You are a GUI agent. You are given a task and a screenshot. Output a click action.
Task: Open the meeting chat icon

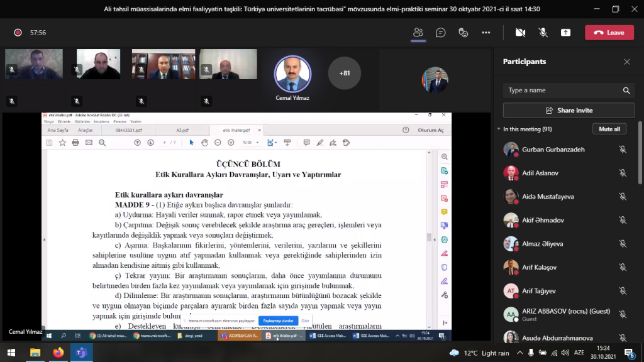(x=441, y=33)
